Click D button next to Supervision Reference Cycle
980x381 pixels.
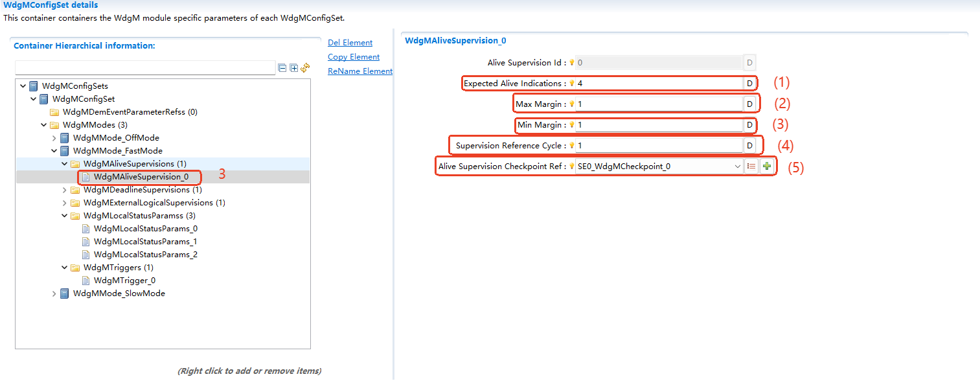pos(749,146)
